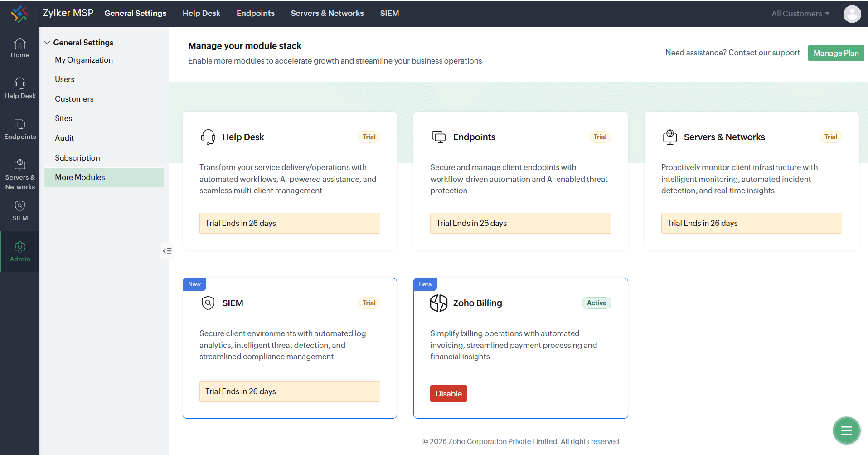Open Audit settings page
This screenshot has width=868, height=455.
(x=104, y=138)
